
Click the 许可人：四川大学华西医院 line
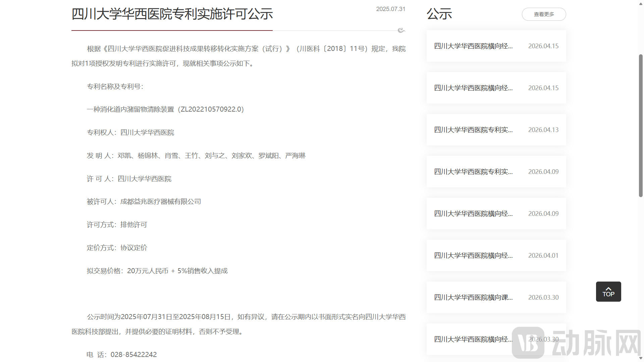129,179
